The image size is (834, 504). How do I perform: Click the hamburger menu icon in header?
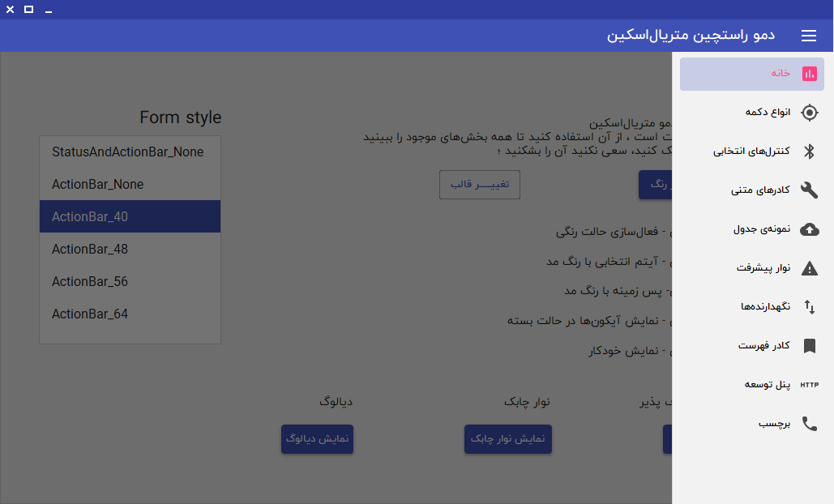[809, 36]
